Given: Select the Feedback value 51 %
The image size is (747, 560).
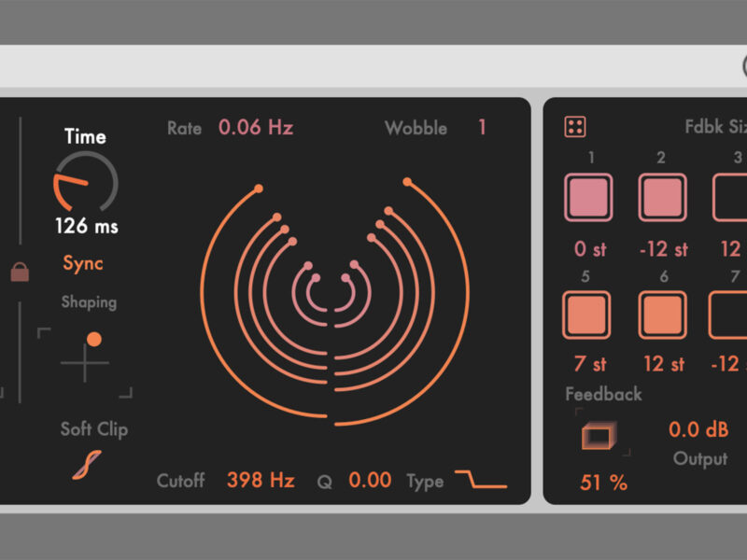Looking at the screenshot, I should click(x=603, y=483).
